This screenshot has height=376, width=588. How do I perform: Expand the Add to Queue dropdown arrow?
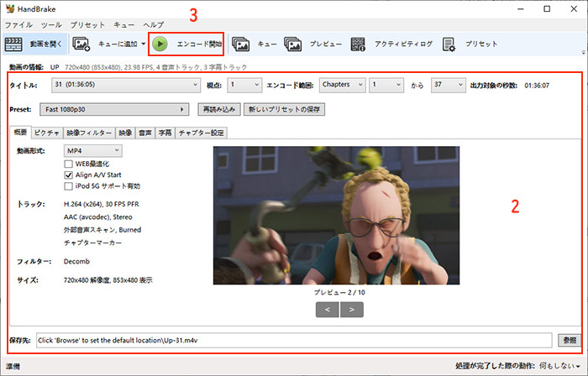click(144, 44)
